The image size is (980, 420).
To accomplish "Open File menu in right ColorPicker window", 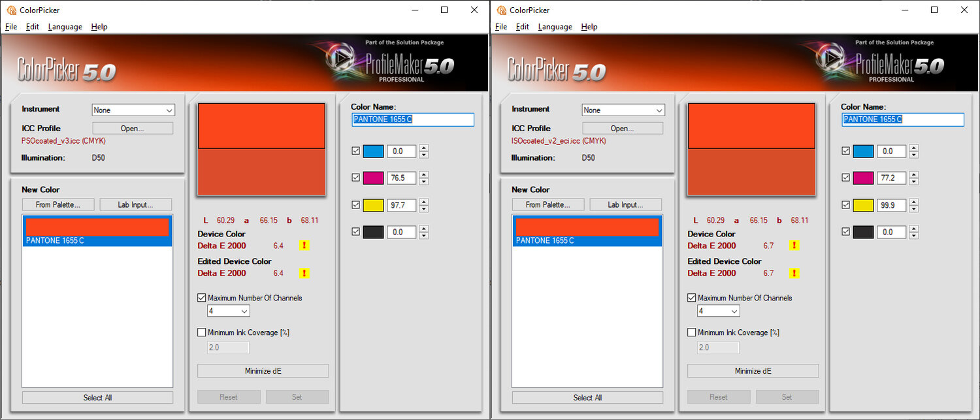I will tap(501, 27).
